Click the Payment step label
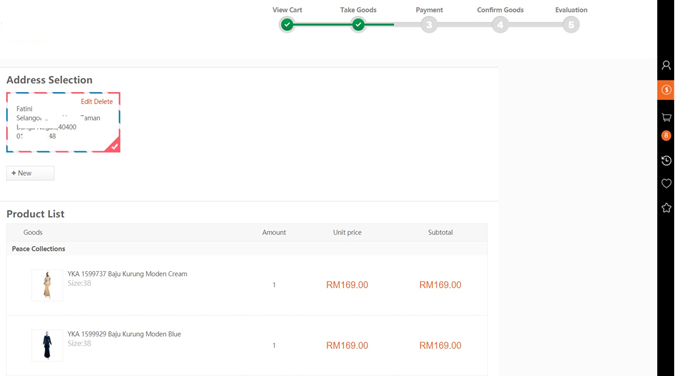Viewport: 676px width, 376px height. point(429,10)
